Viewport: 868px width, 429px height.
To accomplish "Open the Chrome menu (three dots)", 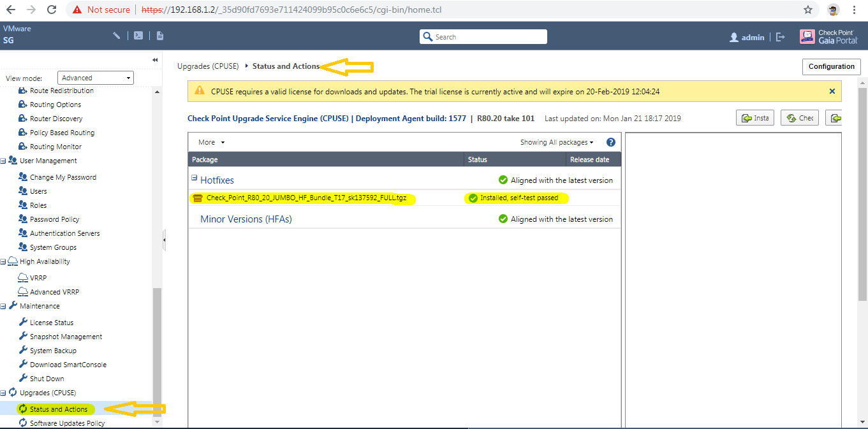I will (855, 10).
